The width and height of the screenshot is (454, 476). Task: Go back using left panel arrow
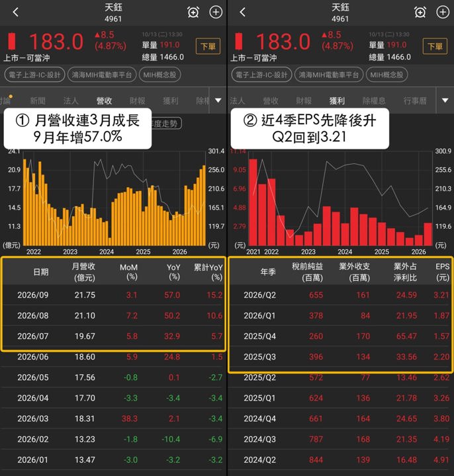coord(16,12)
